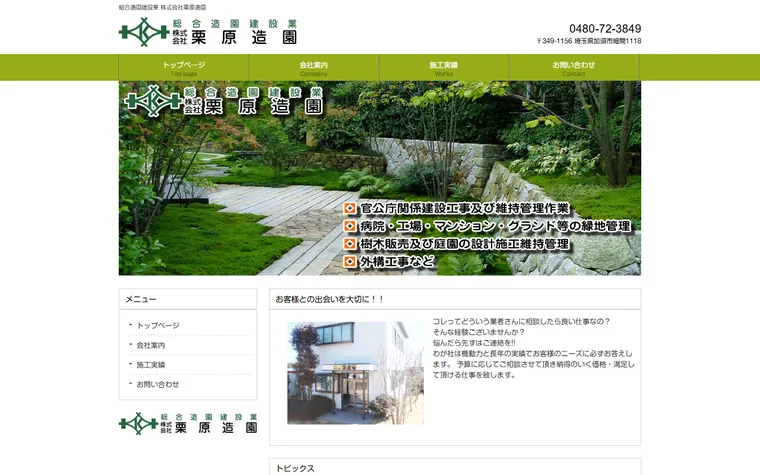The image size is (760, 475).
Task: Click the sidebar 栗原造園 logo banner
Action: pyautogui.click(x=188, y=423)
